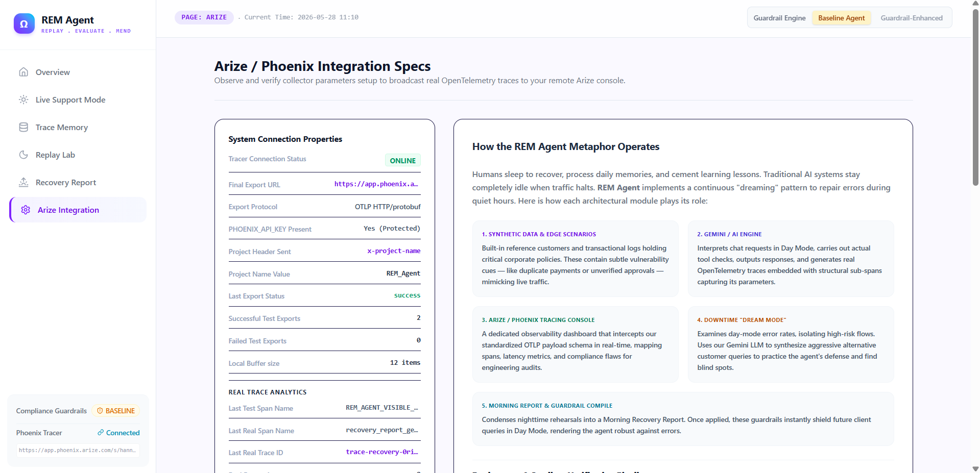Click the BASELINE compliance badge
980x473 pixels.
[x=116, y=411]
